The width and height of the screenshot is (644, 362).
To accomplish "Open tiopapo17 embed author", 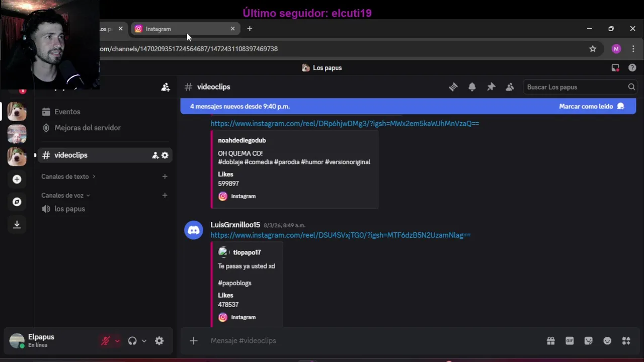I will tap(247, 252).
